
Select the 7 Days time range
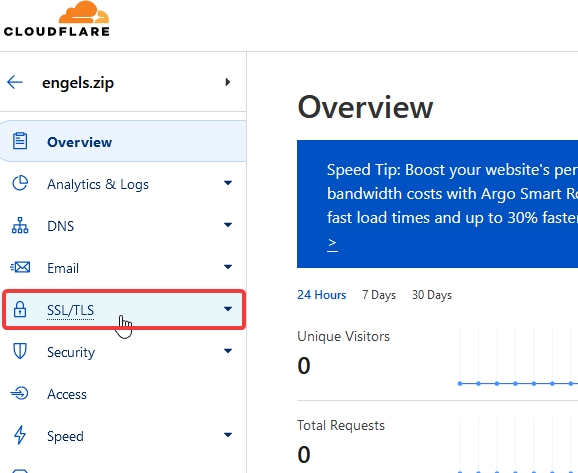379,295
